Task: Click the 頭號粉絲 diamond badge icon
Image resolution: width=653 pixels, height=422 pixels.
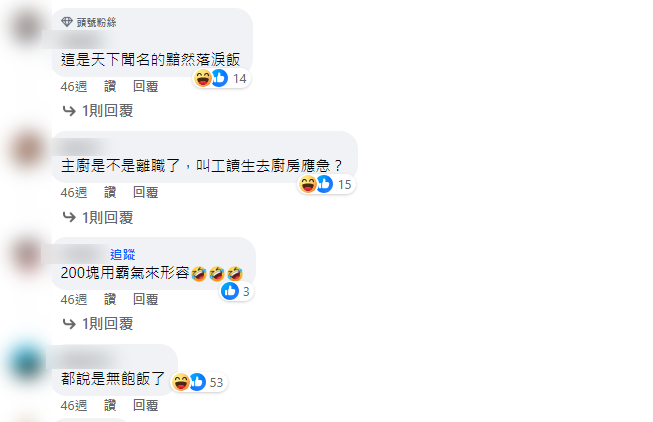Action: tap(67, 22)
